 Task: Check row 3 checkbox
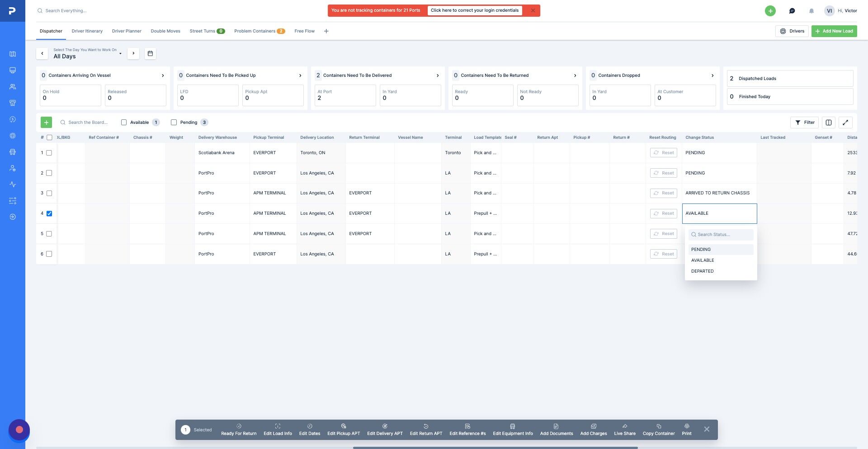pyautogui.click(x=49, y=193)
